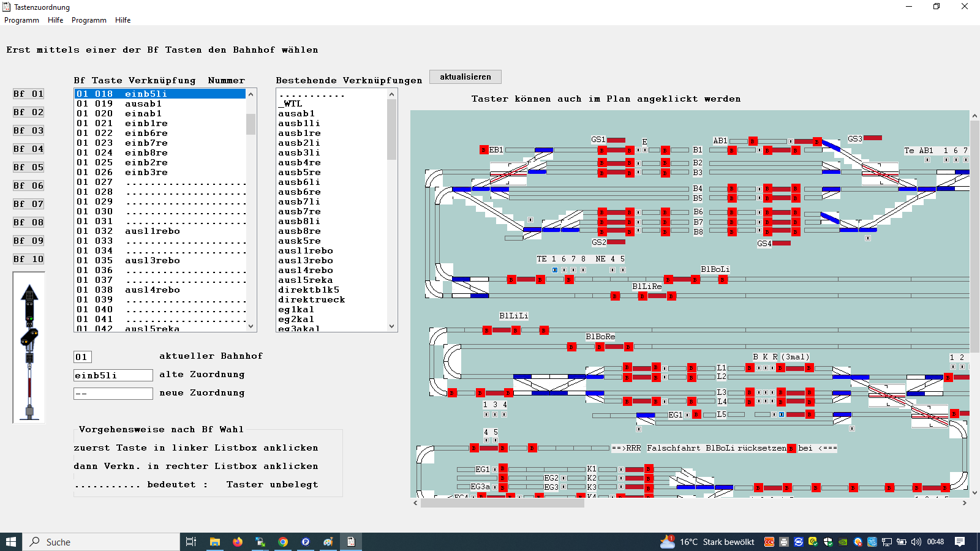Viewport: 980px width, 551px height.
Task: Open the notification center icon
Action: [960, 542]
